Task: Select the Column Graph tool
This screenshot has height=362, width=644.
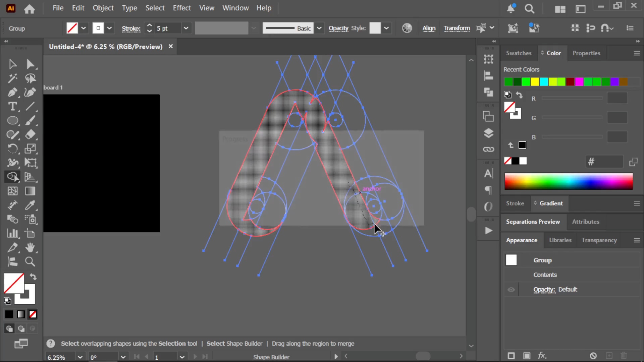Action: coord(12,233)
